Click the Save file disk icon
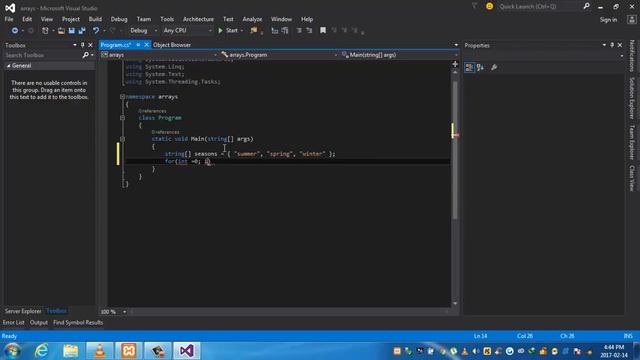Screen dimensions: 640x360 71,31
